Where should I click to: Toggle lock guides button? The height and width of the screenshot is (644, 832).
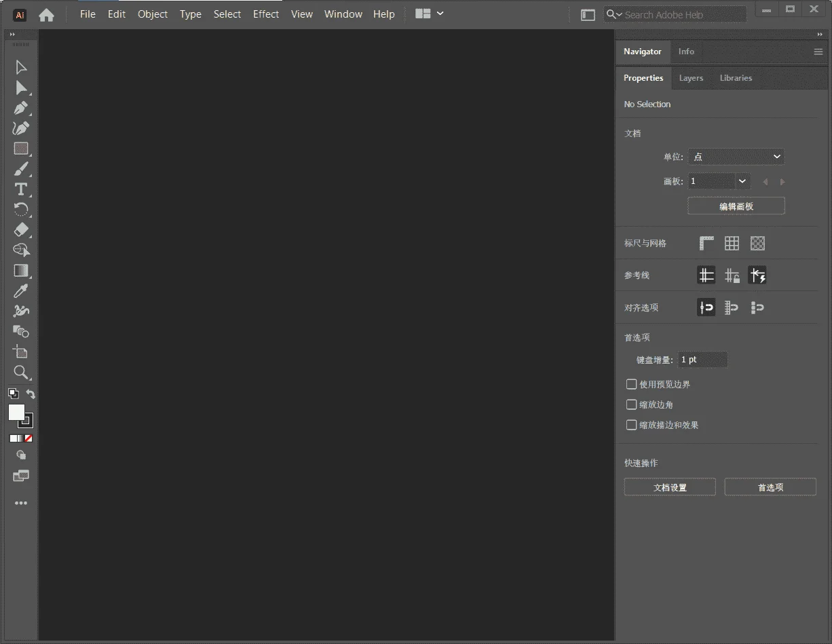coord(732,275)
